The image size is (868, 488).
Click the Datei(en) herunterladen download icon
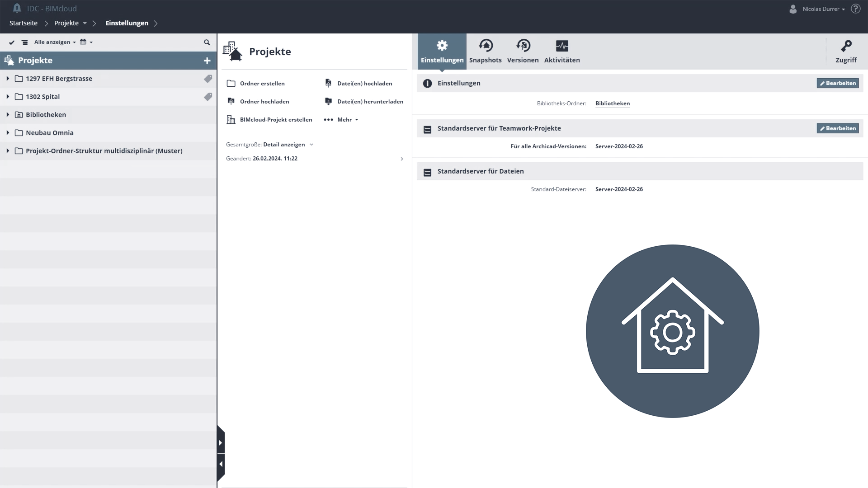pos(329,102)
